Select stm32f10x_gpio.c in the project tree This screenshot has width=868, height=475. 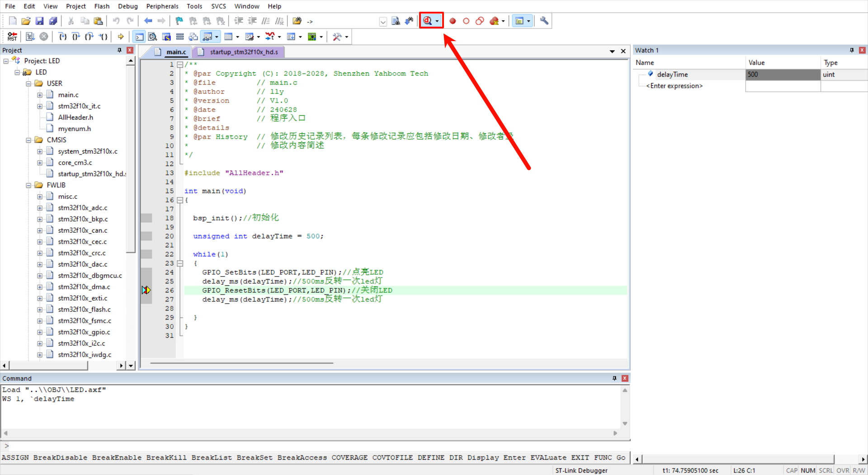(84, 332)
